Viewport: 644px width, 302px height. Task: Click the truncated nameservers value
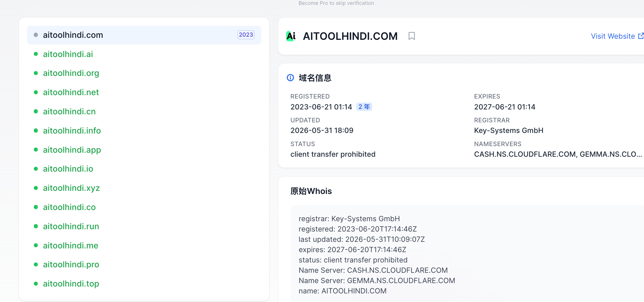558,154
